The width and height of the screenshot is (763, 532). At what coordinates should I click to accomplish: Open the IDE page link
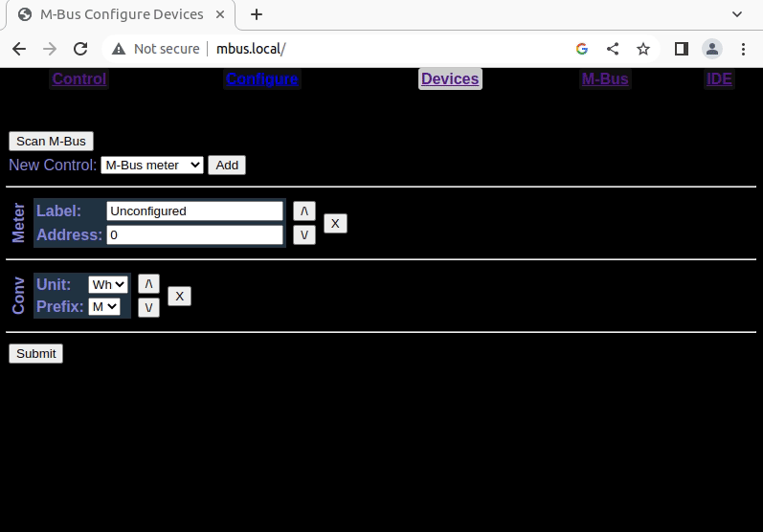719,78
